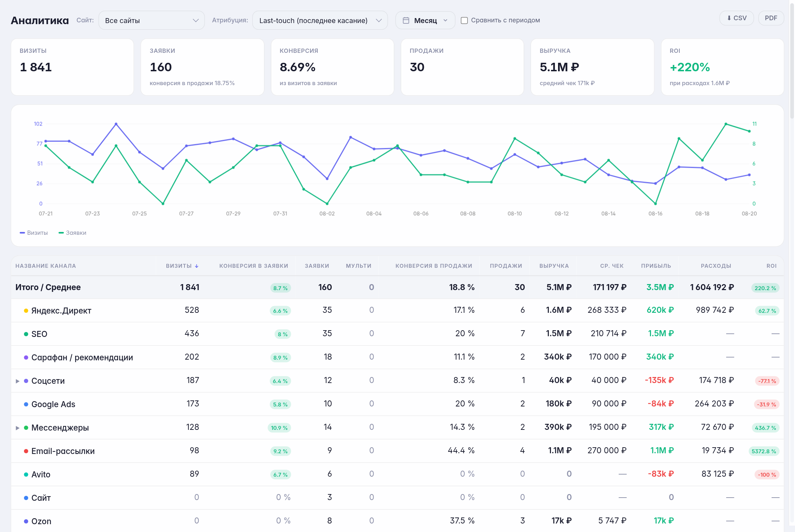Click the -77.1 % ROI badge for Соцсети
This screenshot has height=532, width=795.
[767, 381]
